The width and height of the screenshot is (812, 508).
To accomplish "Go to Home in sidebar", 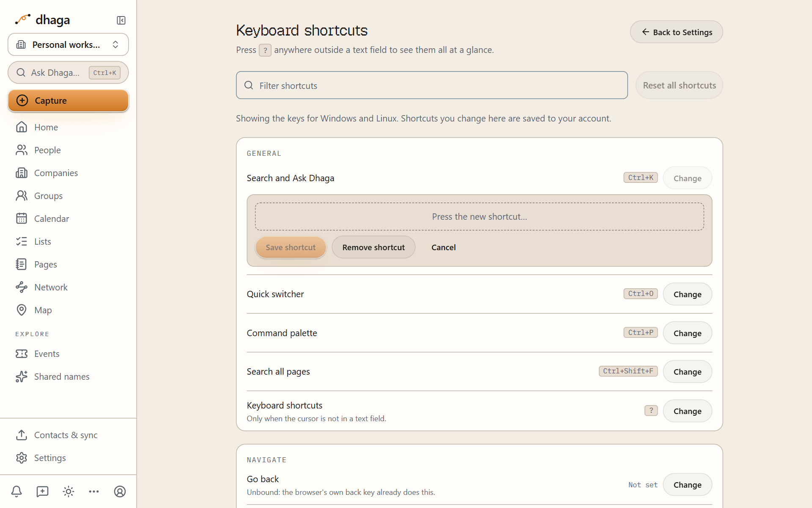I will click(68, 127).
